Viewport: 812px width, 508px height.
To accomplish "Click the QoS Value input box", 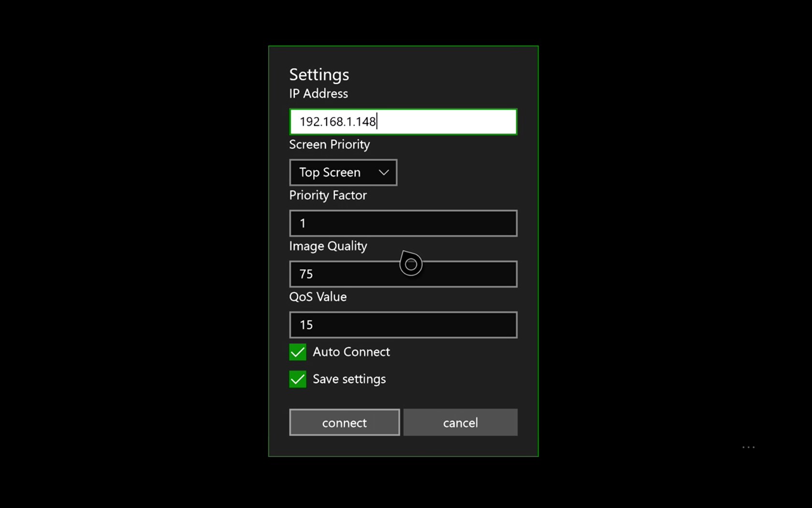I will (x=403, y=325).
